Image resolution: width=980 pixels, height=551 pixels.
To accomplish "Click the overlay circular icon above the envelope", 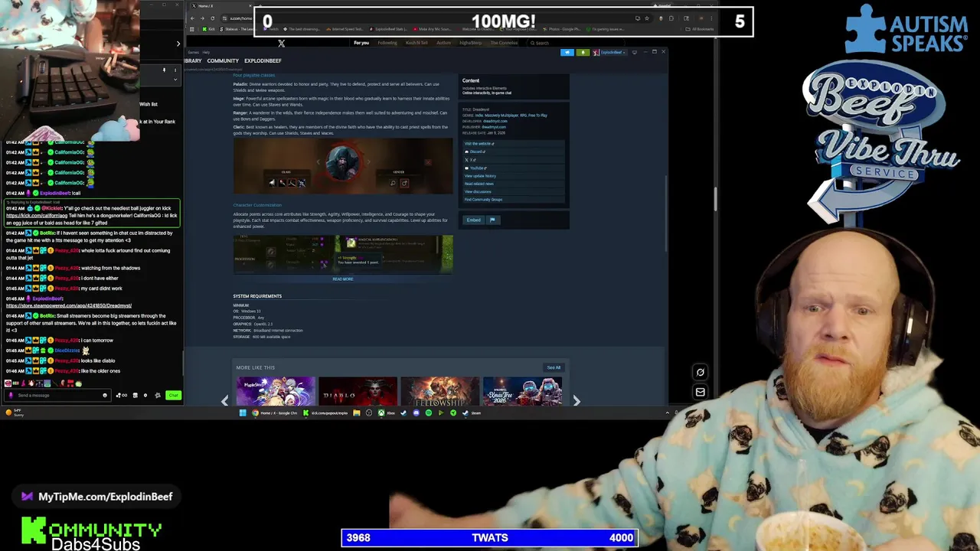I will 700,373.
